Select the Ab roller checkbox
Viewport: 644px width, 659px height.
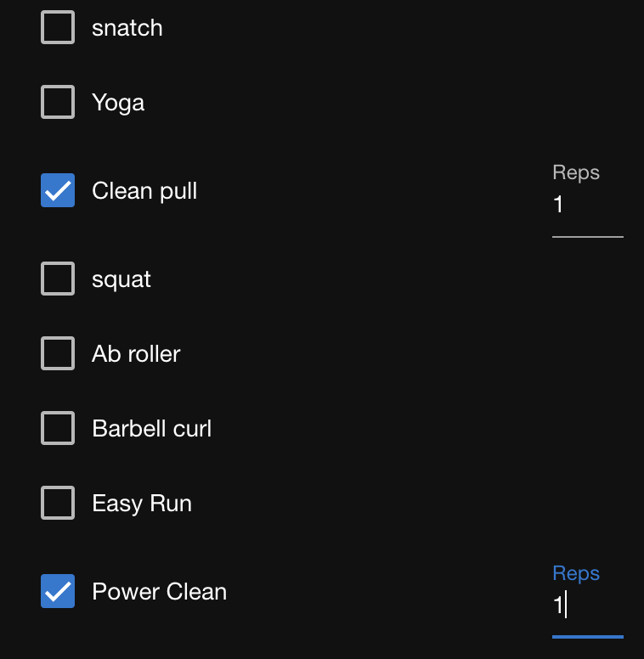pos(58,354)
